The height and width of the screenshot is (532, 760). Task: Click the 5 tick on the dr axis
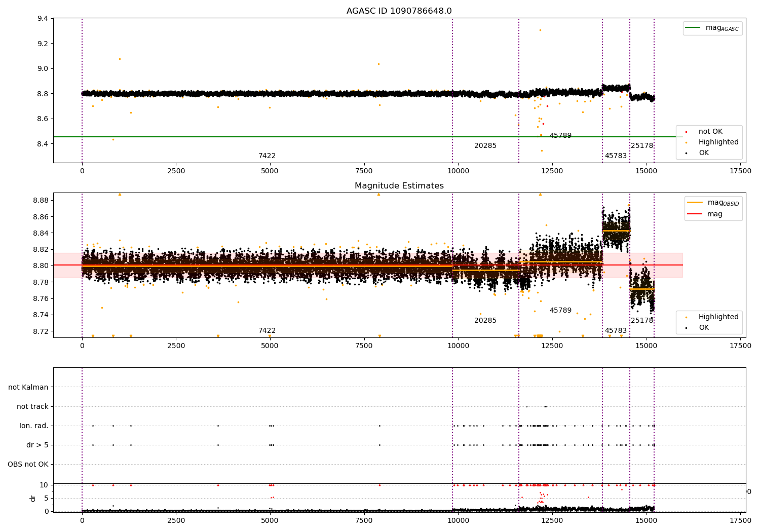47,498
